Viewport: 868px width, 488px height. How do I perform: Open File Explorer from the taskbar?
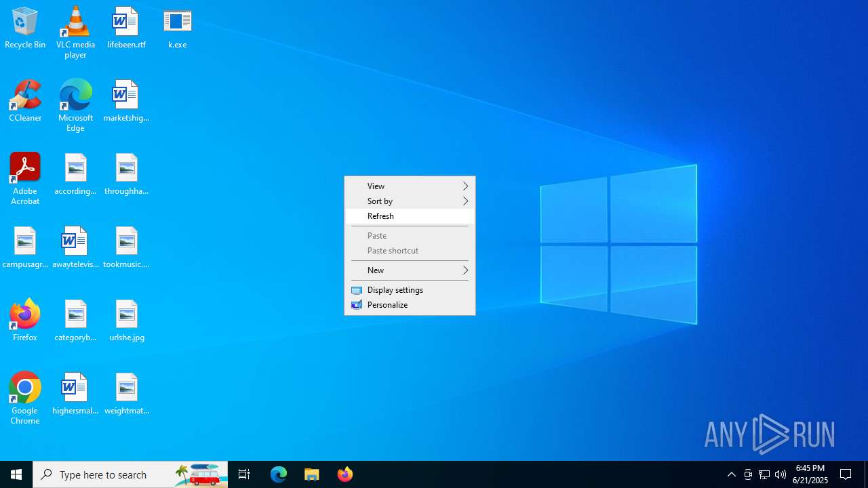pyautogui.click(x=311, y=474)
